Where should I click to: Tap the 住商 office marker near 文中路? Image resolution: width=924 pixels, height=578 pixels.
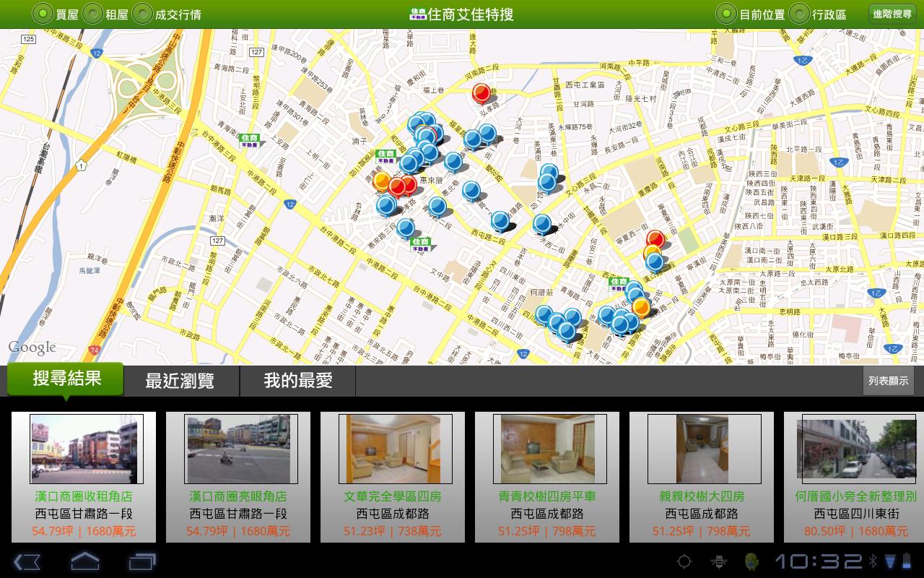(420, 245)
